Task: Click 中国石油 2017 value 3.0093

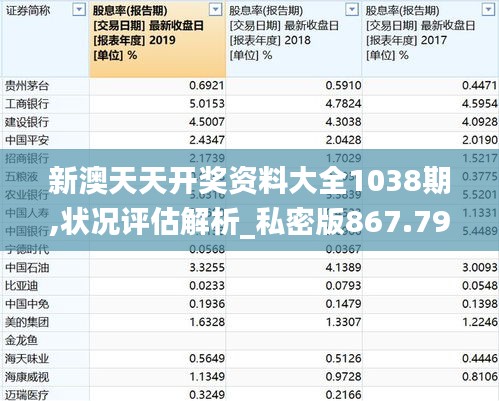Action: tap(480, 267)
